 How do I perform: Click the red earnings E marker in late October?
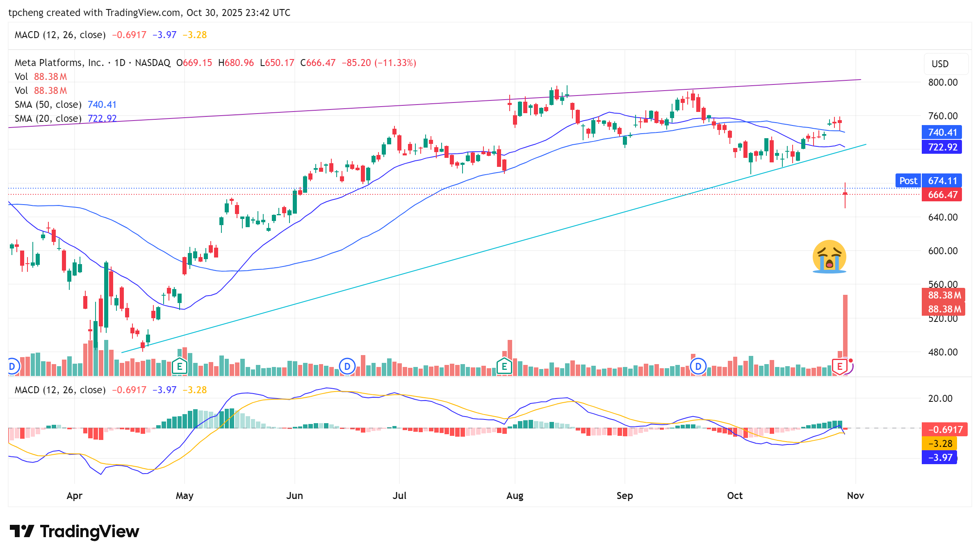[839, 366]
